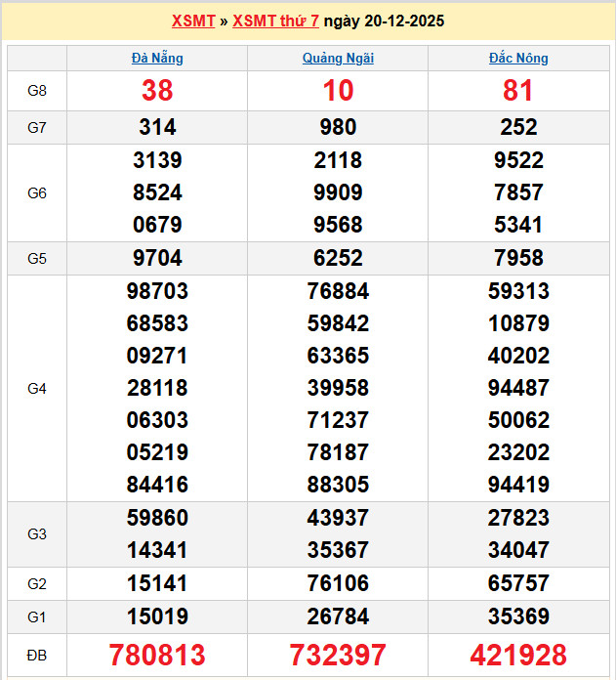The width and height of the screenshot is (616, 680).
Task: Click the ĐB row label
Action: coord(37,655)
